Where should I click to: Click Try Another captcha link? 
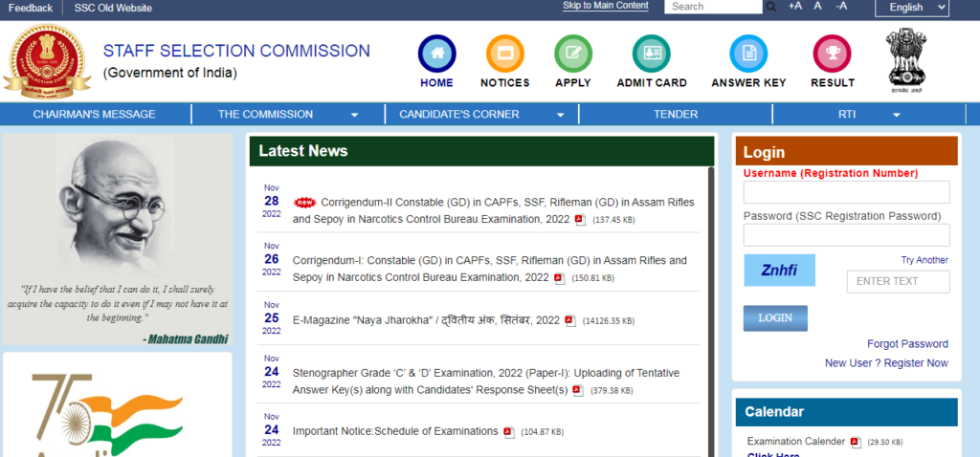coord(924,260)
